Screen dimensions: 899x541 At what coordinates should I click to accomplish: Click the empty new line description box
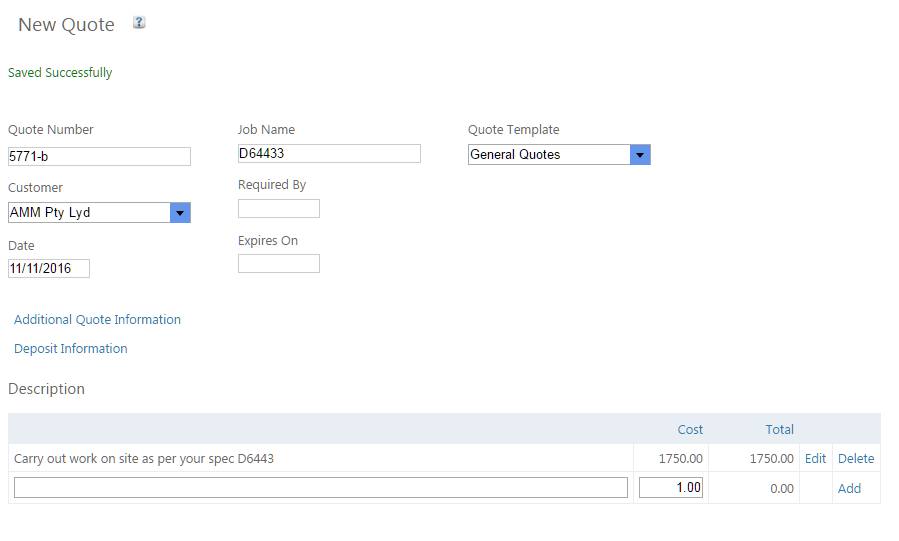coord(320,488)
